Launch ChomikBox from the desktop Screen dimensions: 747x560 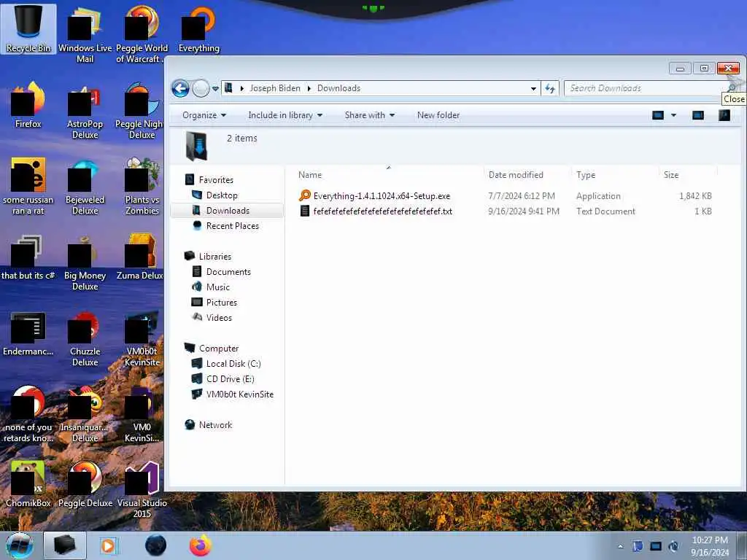(28, 484)
